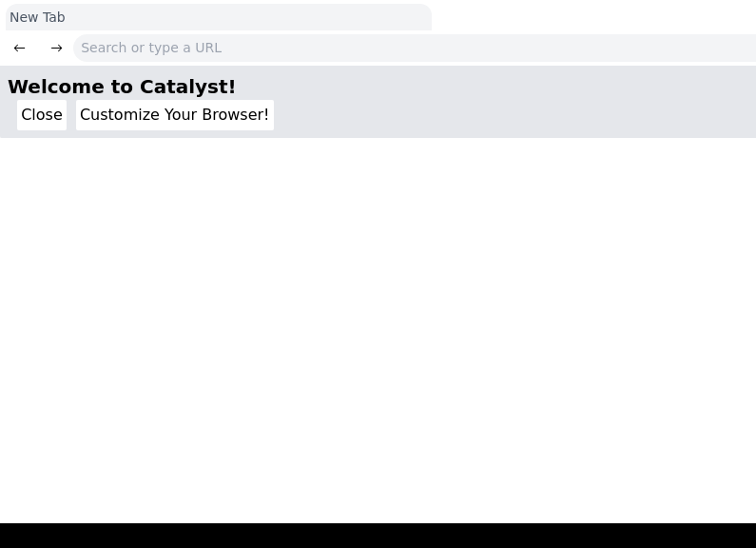Select the Close button under the welcome heading
This screenshot has width=756, height=548.
coord(42,115)
